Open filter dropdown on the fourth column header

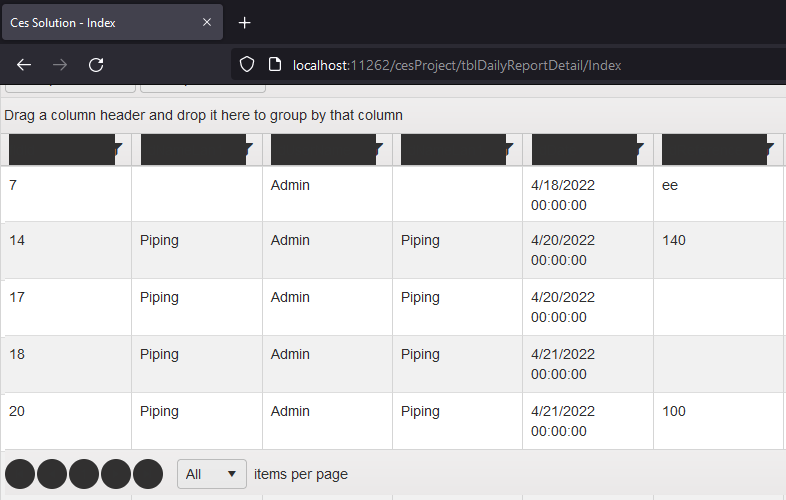(x=509, y=149)
